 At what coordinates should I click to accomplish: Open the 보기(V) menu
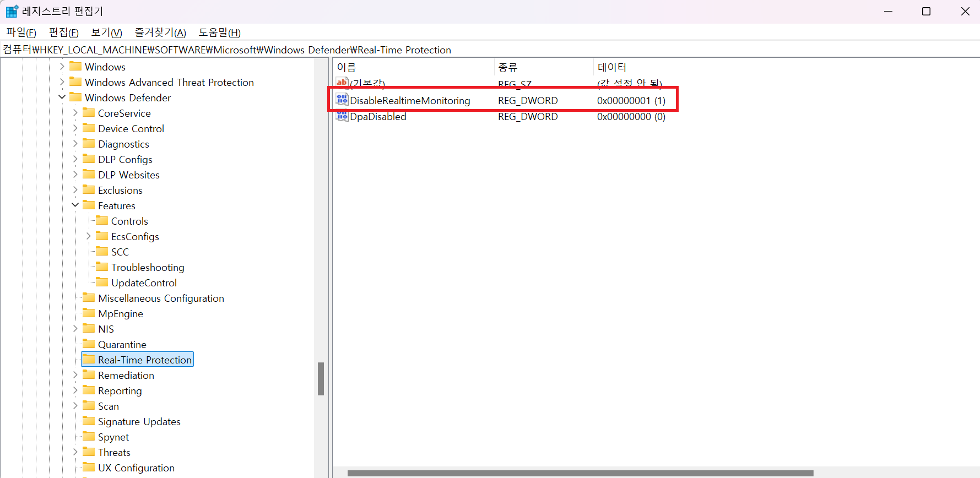106,32
